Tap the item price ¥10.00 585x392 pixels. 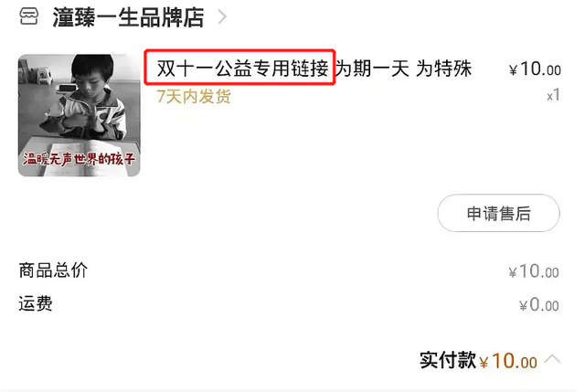point(535,69)
